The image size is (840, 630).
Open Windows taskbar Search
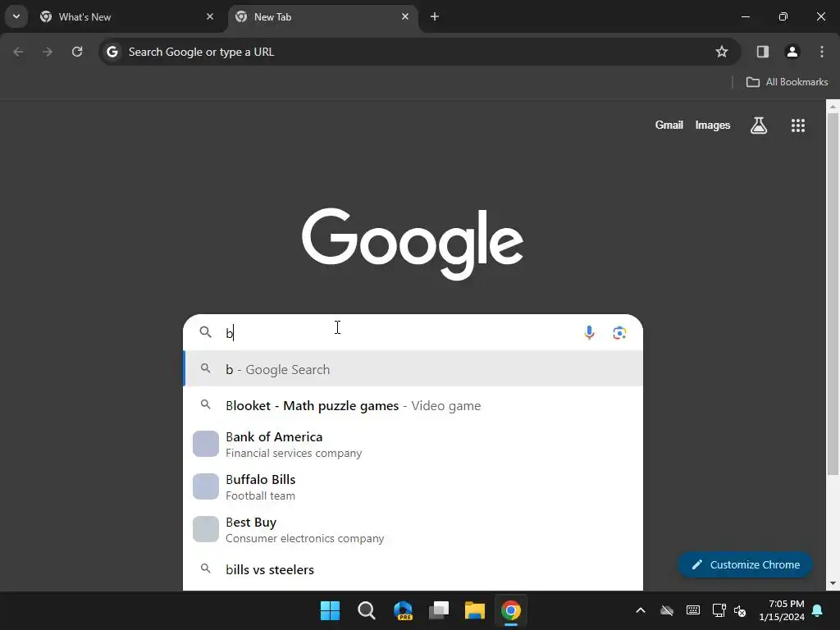367,610
